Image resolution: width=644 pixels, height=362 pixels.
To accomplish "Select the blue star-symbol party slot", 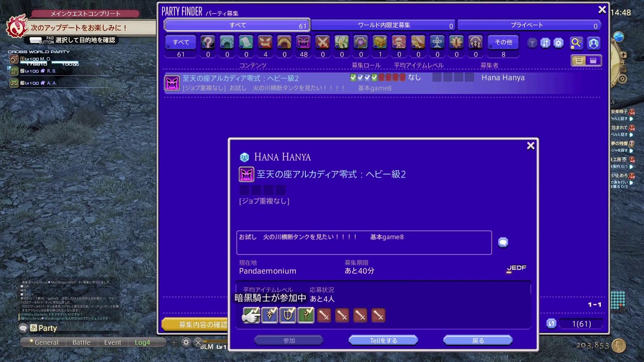I will tap(270, 315).
